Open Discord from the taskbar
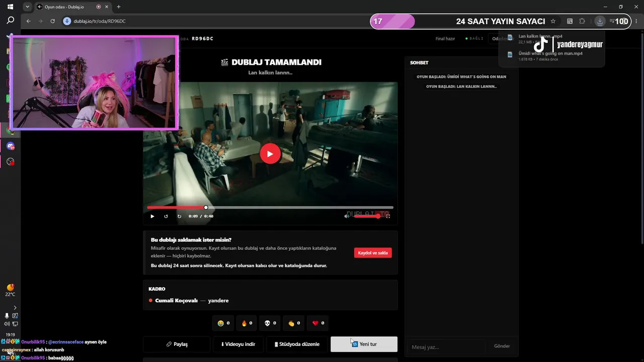This screenshot has height=362, width=644. [x=10, y=146]
